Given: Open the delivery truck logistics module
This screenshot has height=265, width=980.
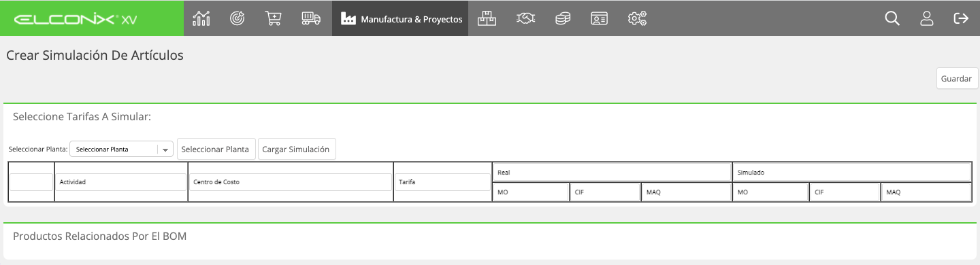Looking at the screenshot, I should click(x=311, y=18).
